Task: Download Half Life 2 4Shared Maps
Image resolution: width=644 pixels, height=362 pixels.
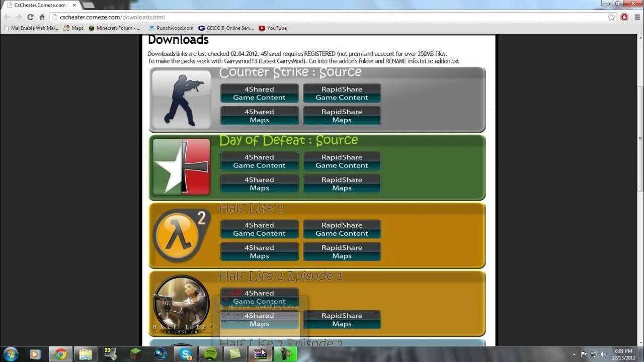Action: click(259, 252)
